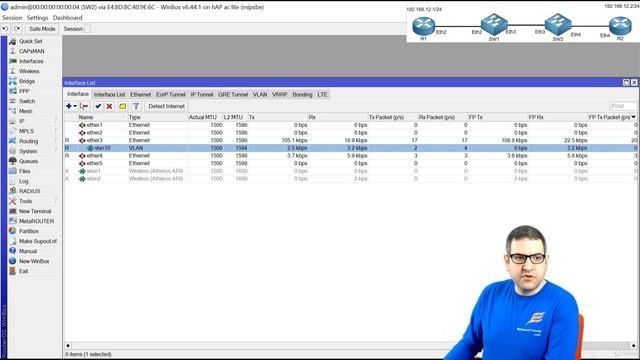Switch to the Ethernet tab

[x=140, y=94]
